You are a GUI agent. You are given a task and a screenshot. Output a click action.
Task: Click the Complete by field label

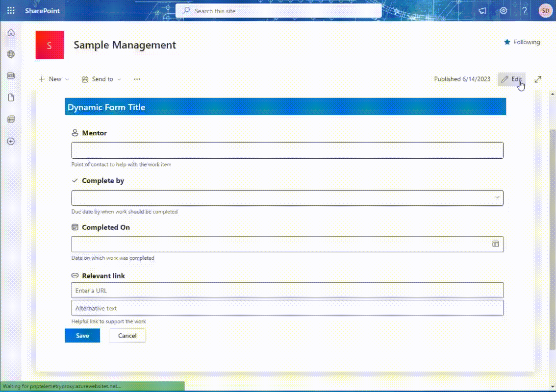[x=103, y=181]
